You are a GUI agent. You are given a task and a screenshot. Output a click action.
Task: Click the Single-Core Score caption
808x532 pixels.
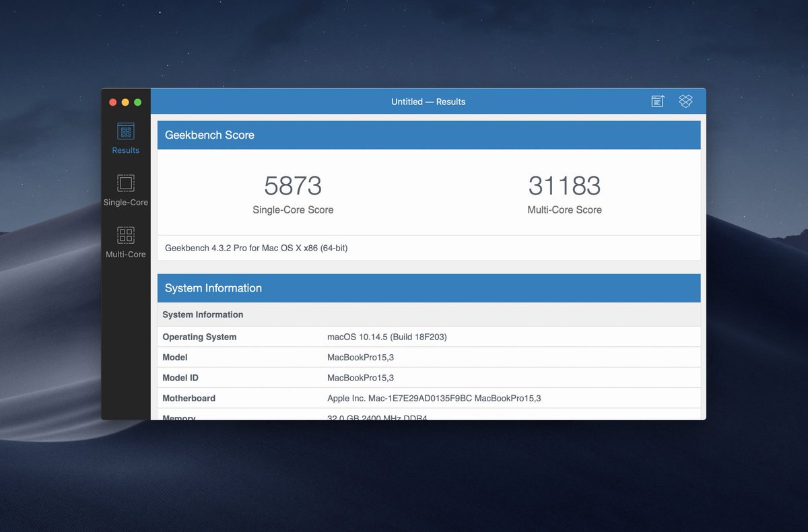(x=293, y=209)
